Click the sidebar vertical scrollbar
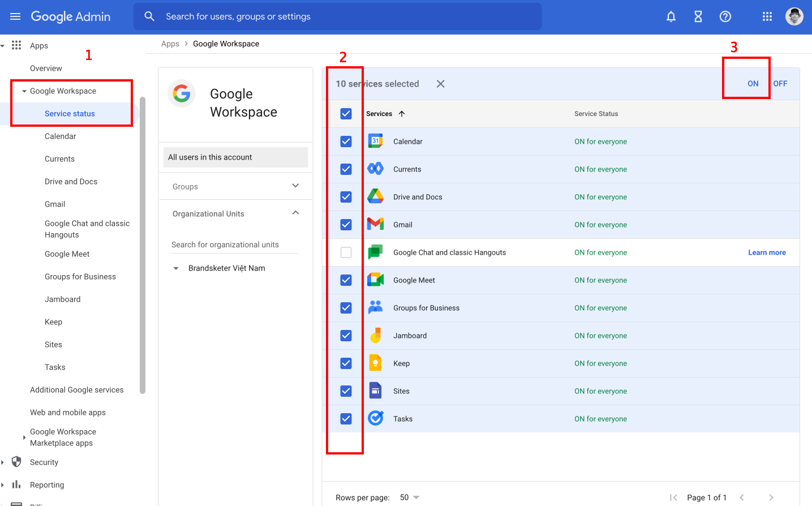 [143, 245]
